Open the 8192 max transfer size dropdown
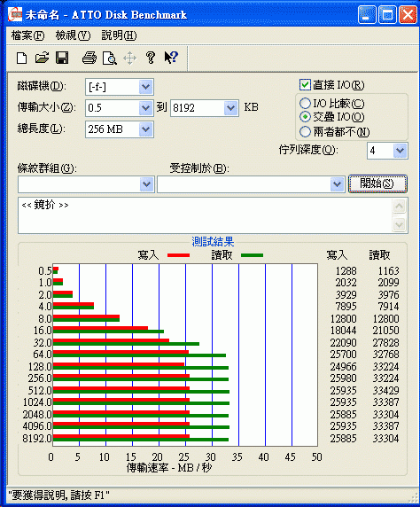 click(x=231, y=107)
